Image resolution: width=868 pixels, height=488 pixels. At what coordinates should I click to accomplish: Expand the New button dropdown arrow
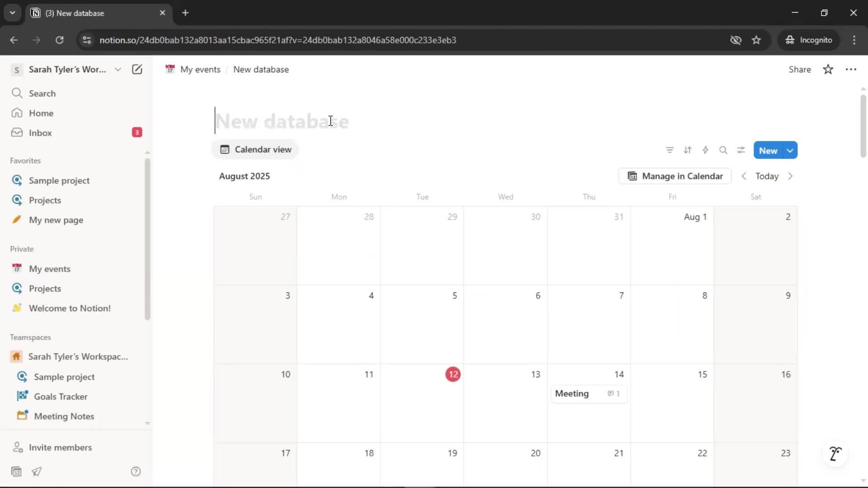[790, 150]
